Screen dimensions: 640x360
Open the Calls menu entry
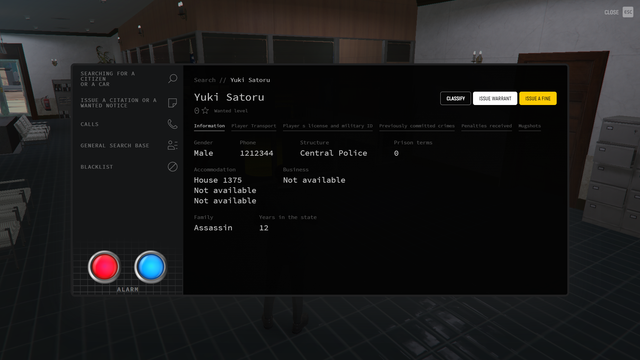[x=89, y=124]
